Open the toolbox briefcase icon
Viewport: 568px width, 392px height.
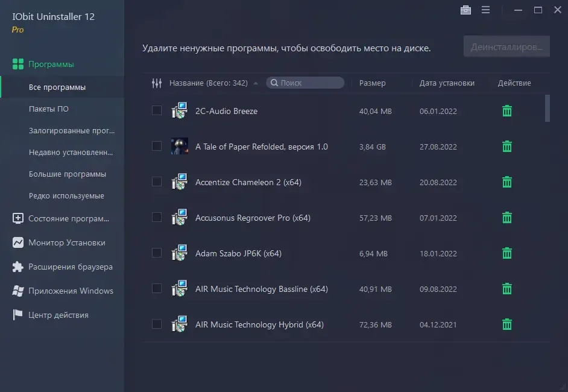coord(465,10)
